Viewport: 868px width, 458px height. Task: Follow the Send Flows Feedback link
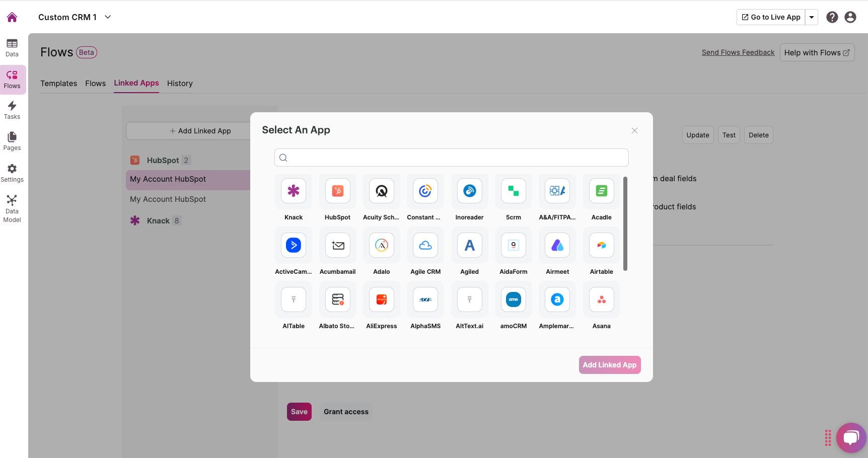pos(738,52)
